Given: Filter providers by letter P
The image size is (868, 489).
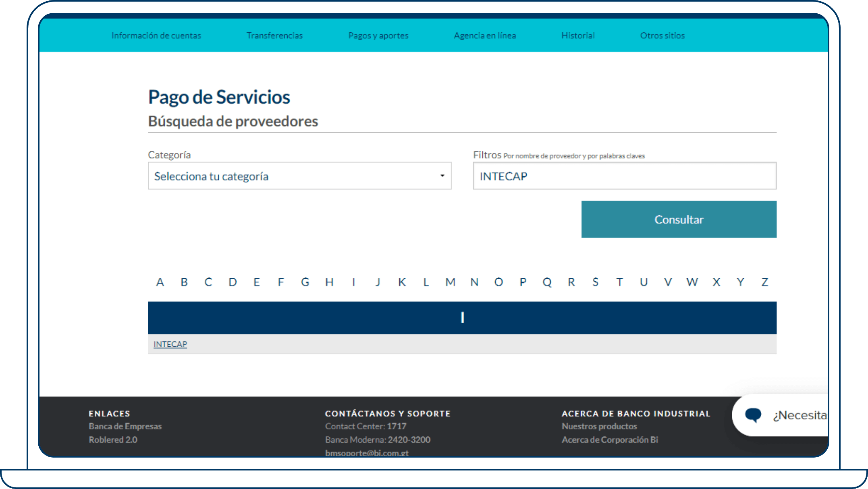Looking at the screenshot, I should coord(523,282).
